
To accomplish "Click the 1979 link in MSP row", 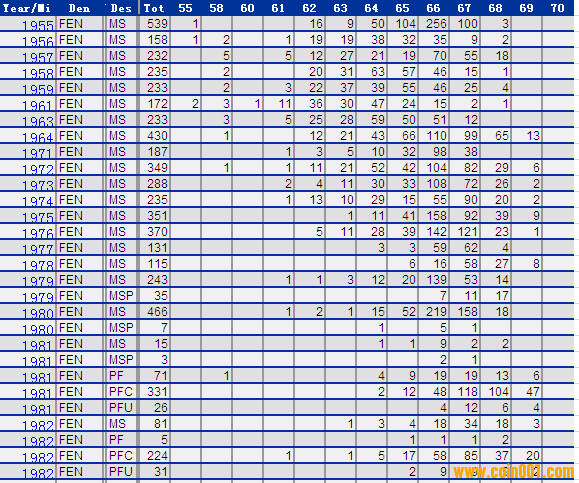I will coord(38,298).
